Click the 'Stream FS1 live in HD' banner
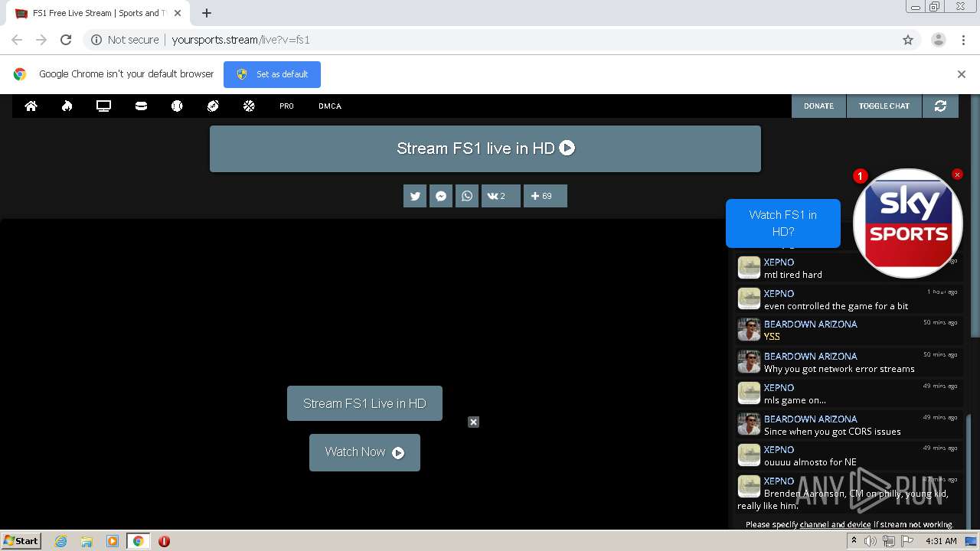This screenshot has height=551, width=980. [485, 148]
